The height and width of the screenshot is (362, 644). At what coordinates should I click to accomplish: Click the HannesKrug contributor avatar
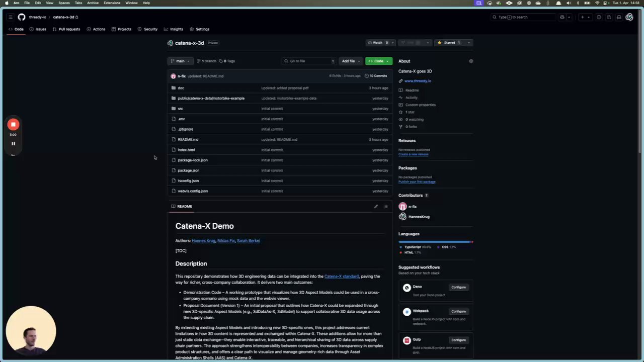pyautogui.click(x=403, y=217)
